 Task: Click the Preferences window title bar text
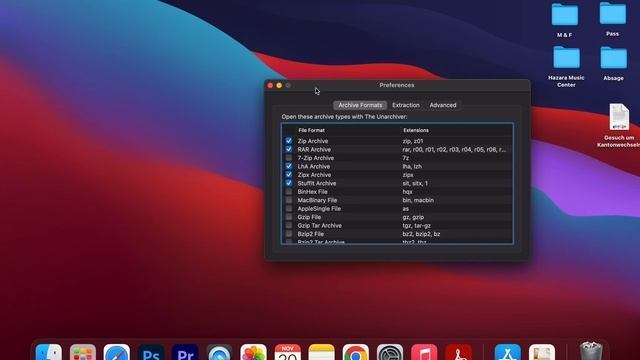point(397,85)
